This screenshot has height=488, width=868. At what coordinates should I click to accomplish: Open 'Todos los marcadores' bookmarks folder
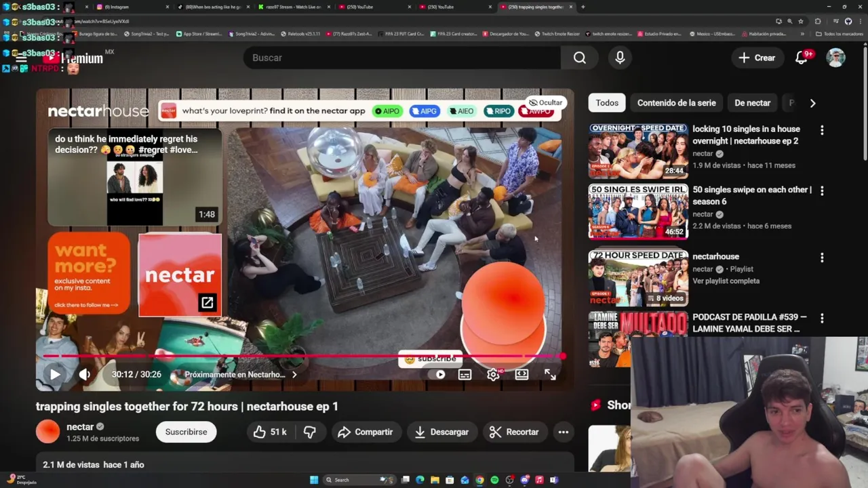click(839, 34)
